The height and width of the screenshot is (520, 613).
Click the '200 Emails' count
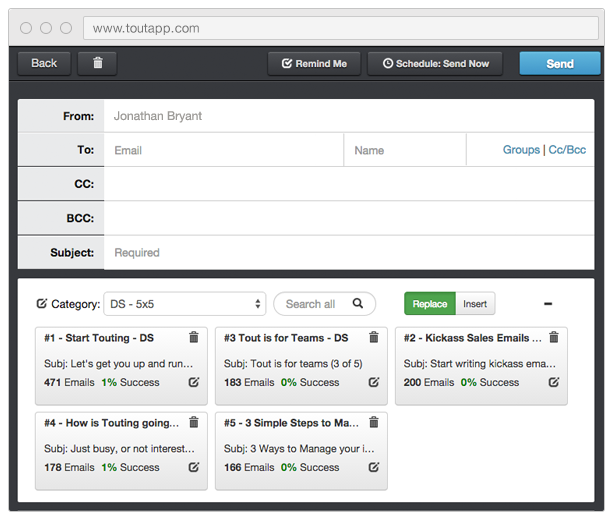429,382
